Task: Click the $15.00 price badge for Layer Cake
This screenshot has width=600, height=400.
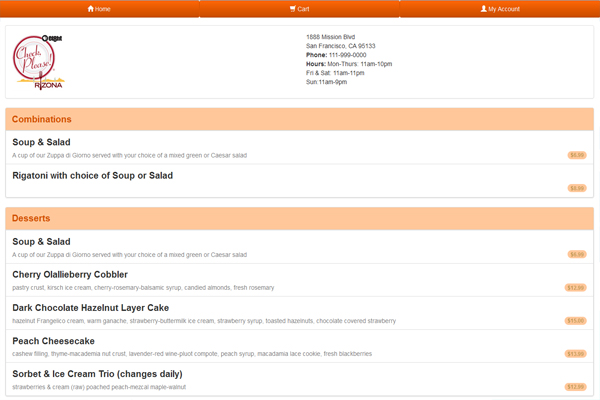Action: [x=575, y=321]
